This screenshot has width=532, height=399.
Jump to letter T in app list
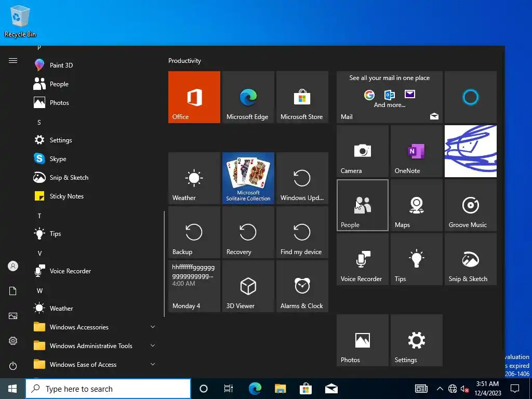click(39, 216)
